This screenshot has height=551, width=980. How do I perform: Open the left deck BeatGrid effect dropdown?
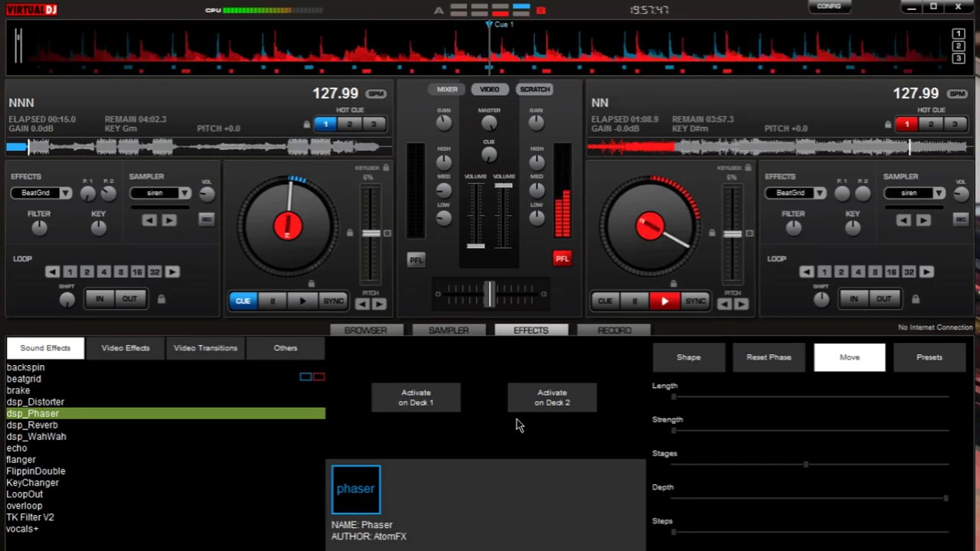coord(66,193)
